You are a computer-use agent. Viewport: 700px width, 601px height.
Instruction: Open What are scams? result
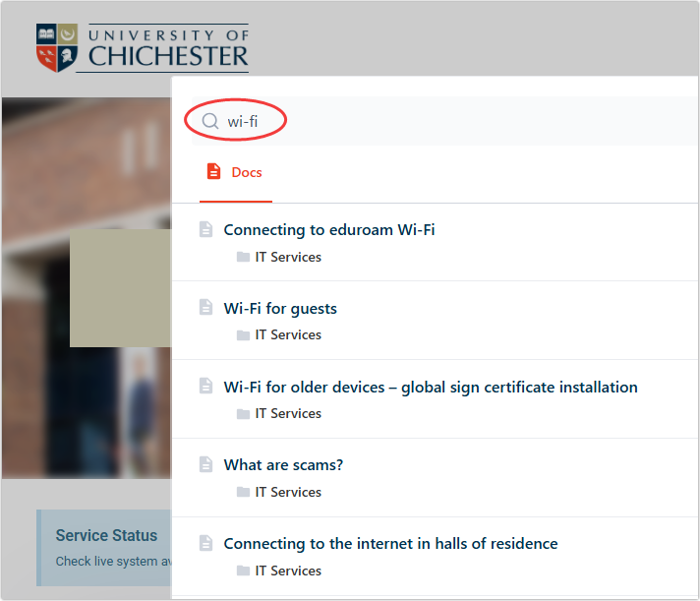(283, 465)
